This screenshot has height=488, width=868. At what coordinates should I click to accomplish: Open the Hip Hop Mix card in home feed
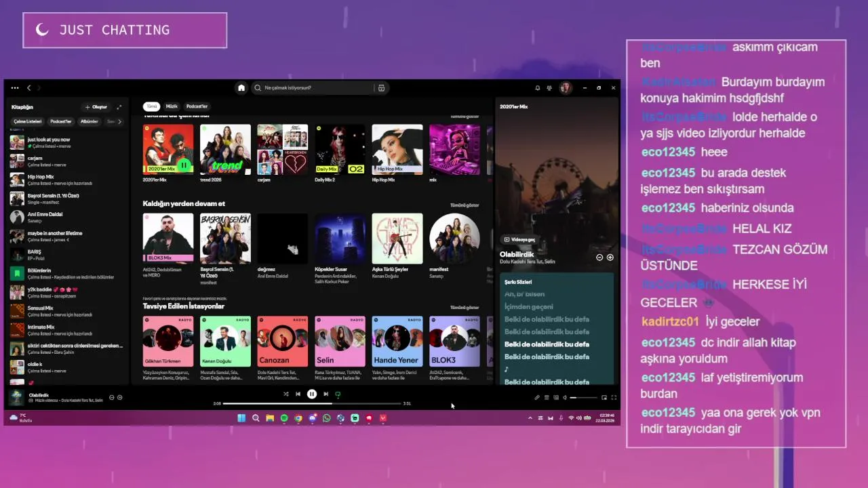pyautogui.click(x=397, y=153)
